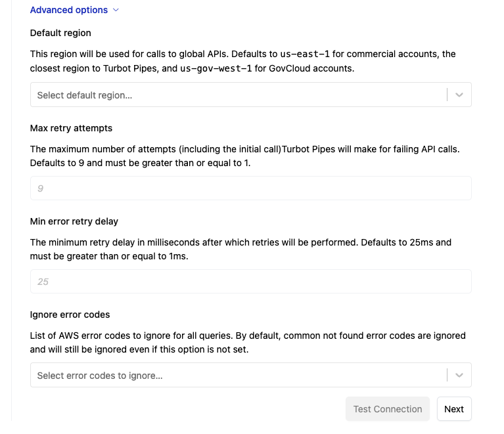Focus the Max retry attempts input

click(250, 188)
